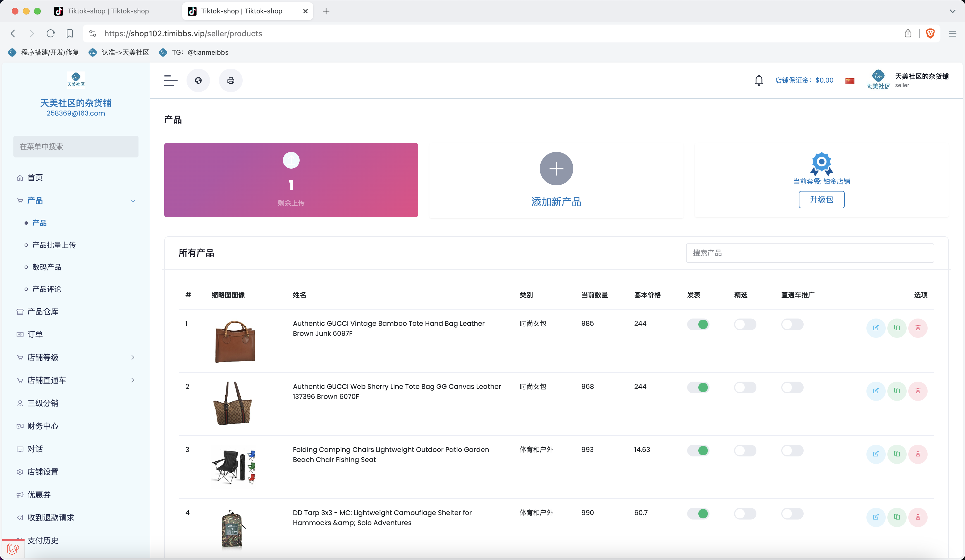Toggle the sidebar hamburger menu icon

170,80
